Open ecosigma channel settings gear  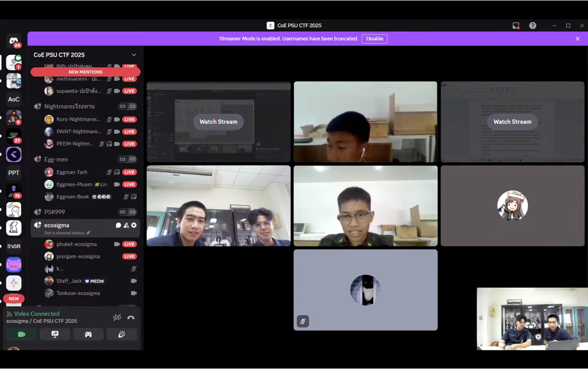(x=134, y=225)
